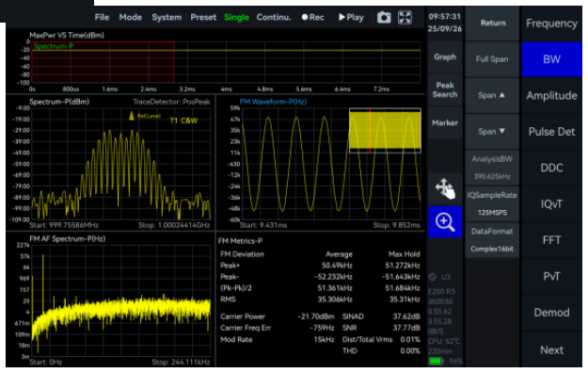Select the pan hand move tool
This screenshot has height=373, width=588.
[445, 188]
